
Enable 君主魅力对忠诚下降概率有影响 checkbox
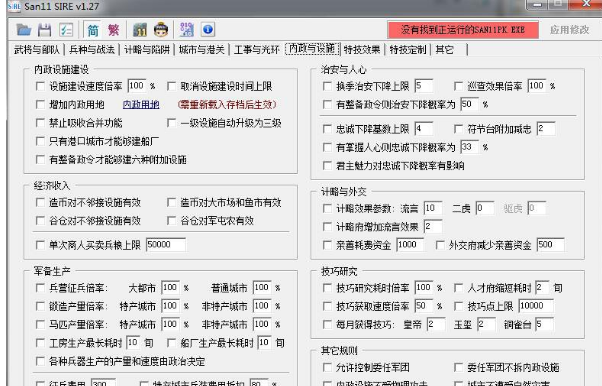(327, 166)
